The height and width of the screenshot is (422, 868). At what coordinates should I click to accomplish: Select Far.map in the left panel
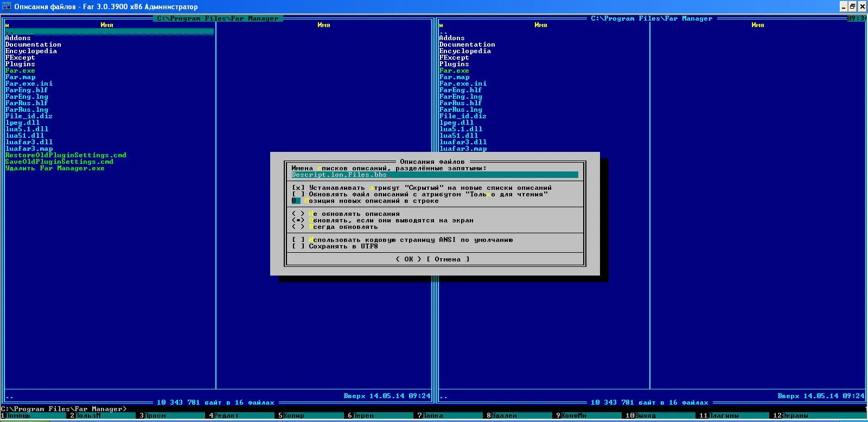pyautogui.click(x=20, y=77)
